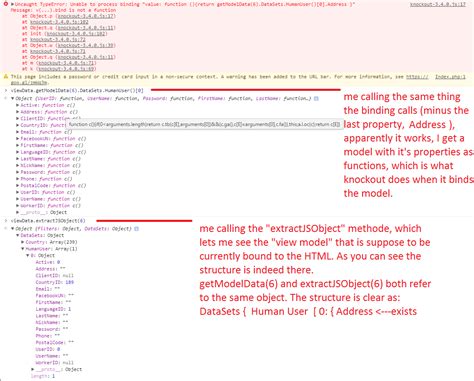
Task: Open the 'at m' stack frame source link
Action: point(67,63)
